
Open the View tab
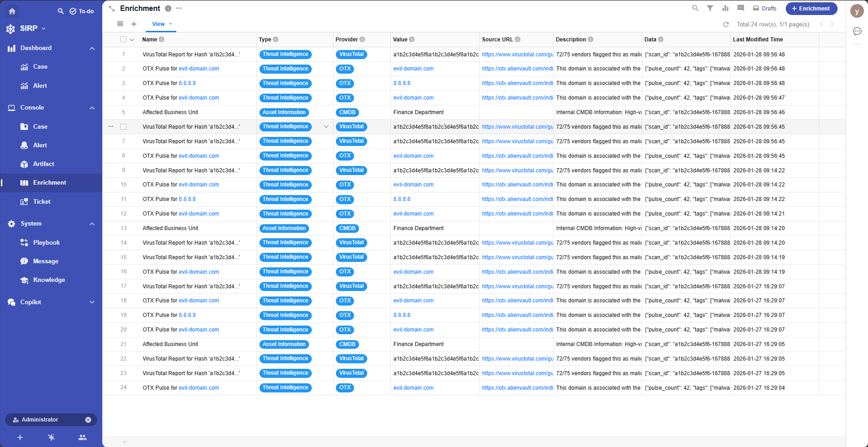159,24
